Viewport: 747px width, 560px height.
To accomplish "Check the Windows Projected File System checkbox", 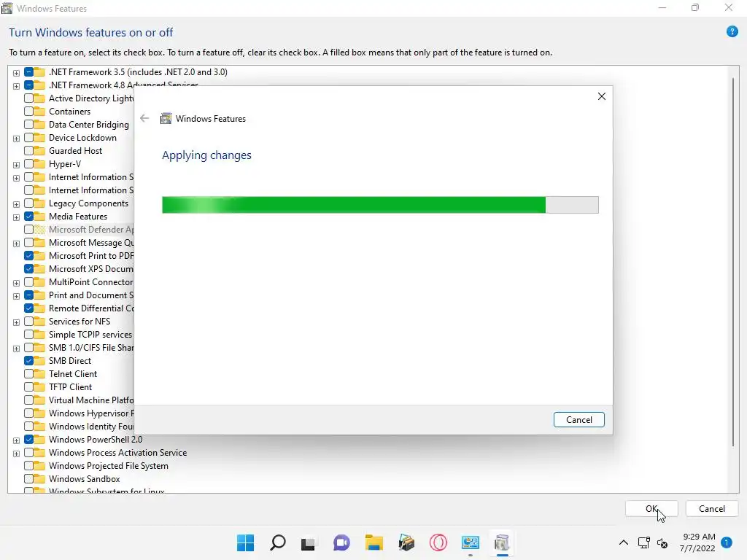I will click(28, 466).
